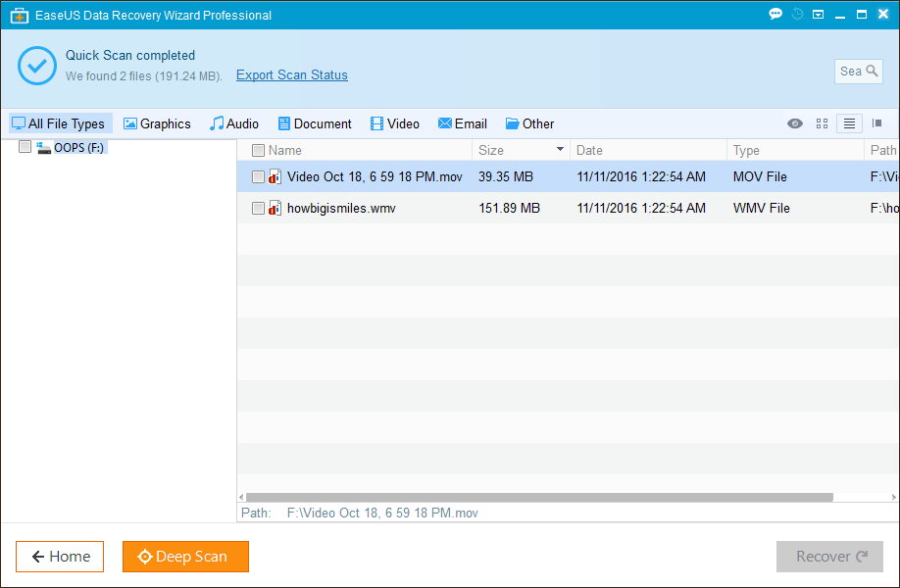Check the Video Oct 18 .mov file checkbox
This screenshot has height=588, width=900.
tap(258, 176)
